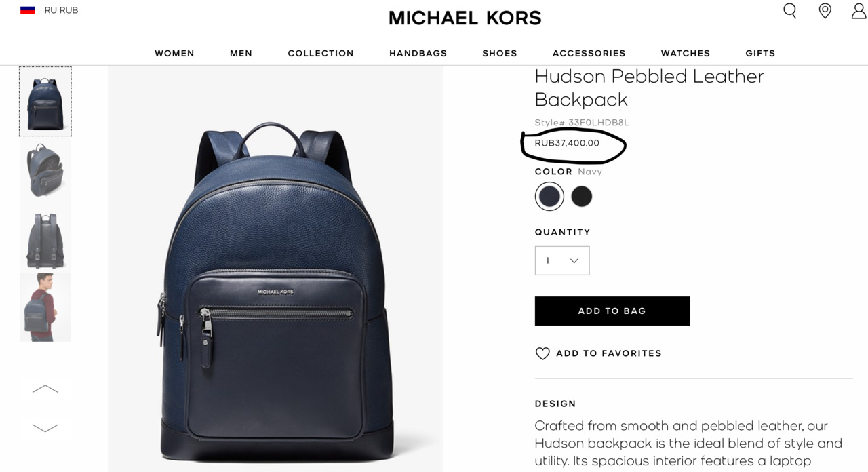Select the backpack rear view thumbnail
The height and width of the screenshot is (472, 868).
[x=45, y=239]
